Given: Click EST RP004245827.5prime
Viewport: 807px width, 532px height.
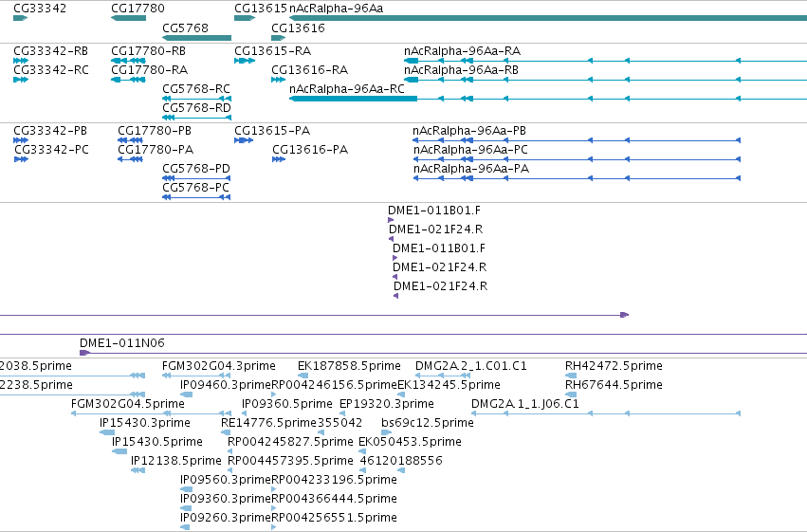Looking at the screenshot, I should (x=230, y=451).
